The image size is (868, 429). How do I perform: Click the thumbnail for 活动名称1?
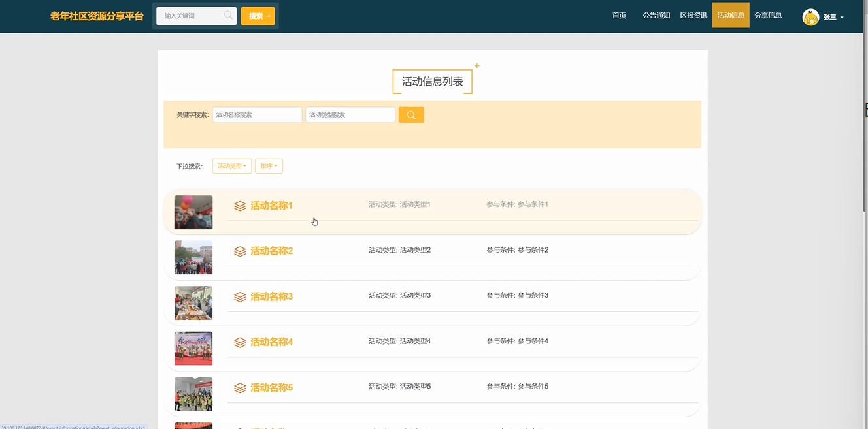[193, 212]
